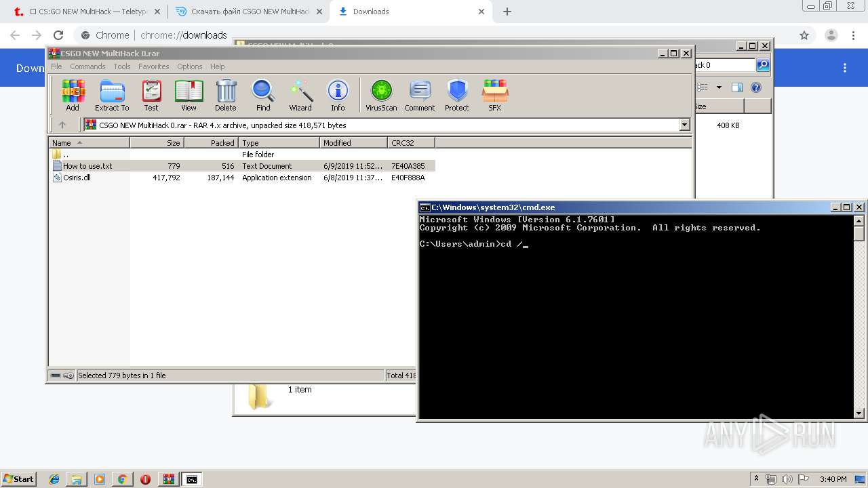
Task: Switch to Chrome on the taskbar
Action: point(122,479)
